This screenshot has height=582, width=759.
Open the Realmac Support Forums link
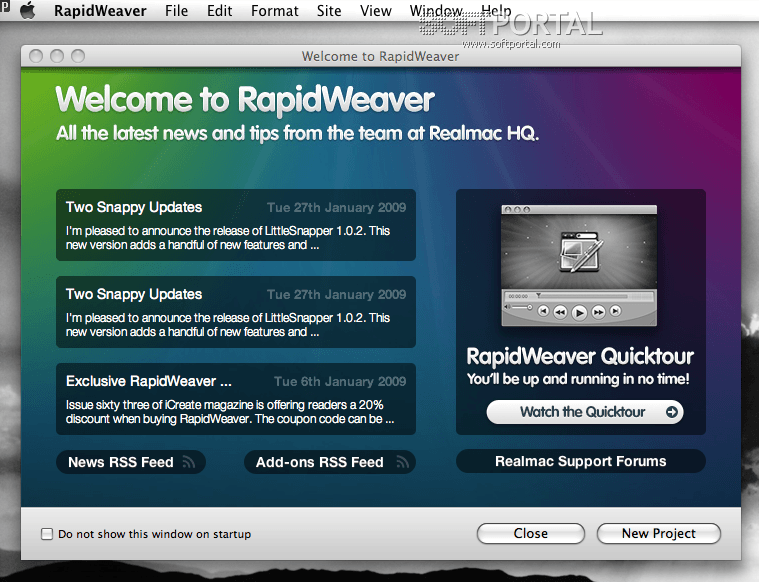coord(580,461)
